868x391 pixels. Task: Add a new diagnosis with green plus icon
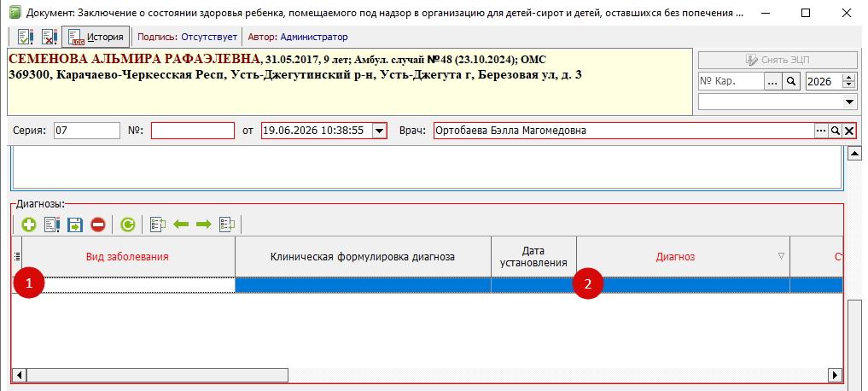[28, 225]
